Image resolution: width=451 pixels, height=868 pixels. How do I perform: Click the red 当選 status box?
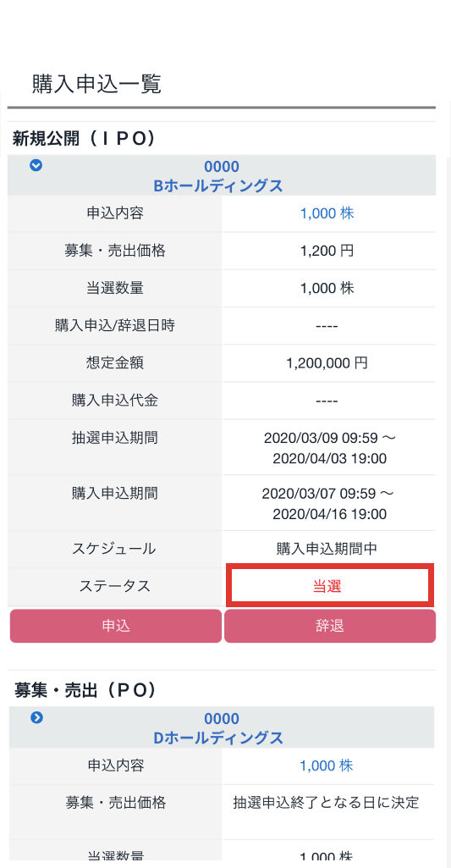328,586
